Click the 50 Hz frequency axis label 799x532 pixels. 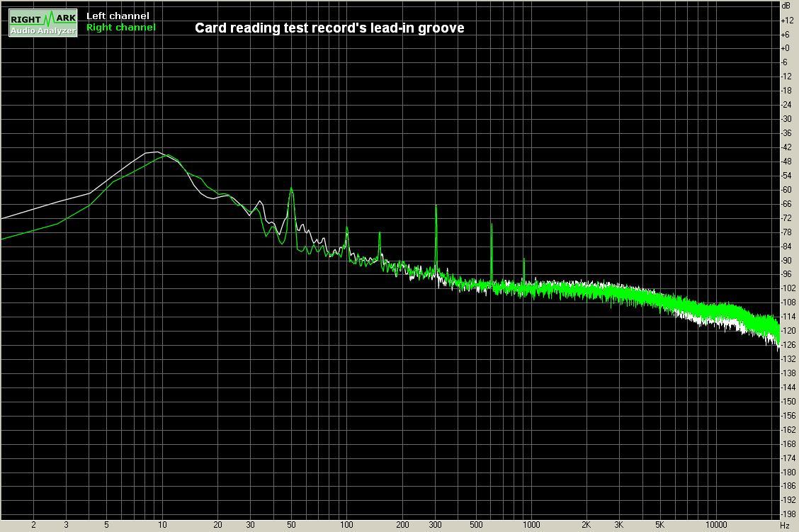(291, 525)
